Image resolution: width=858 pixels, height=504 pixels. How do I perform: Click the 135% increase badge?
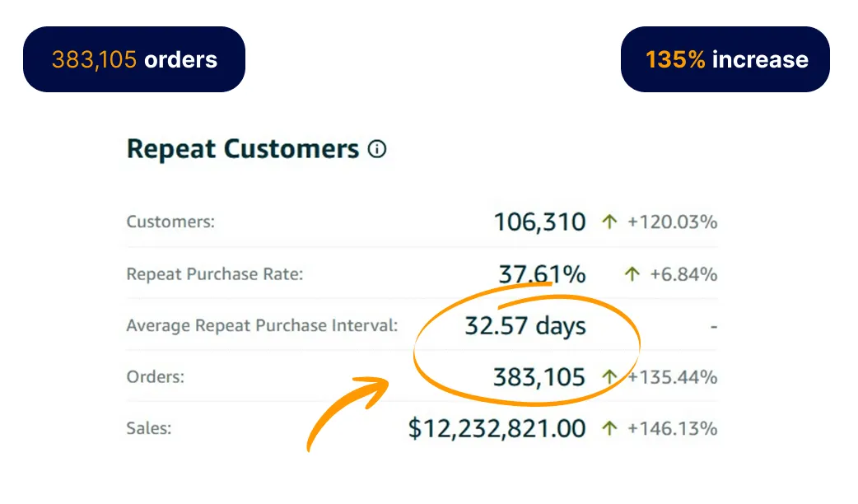click(725, 59)
